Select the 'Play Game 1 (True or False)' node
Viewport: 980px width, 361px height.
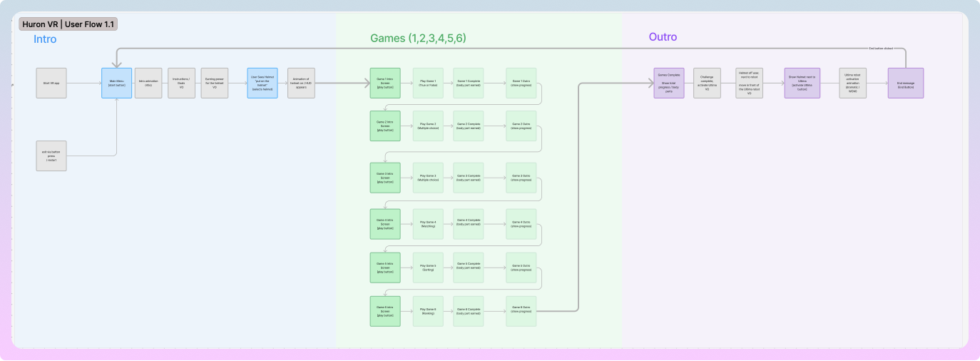click(x=428, y=83)
